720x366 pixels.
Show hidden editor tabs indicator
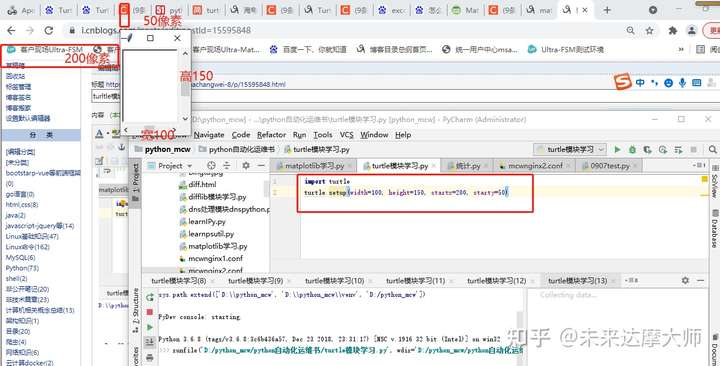tap(699, 165)
